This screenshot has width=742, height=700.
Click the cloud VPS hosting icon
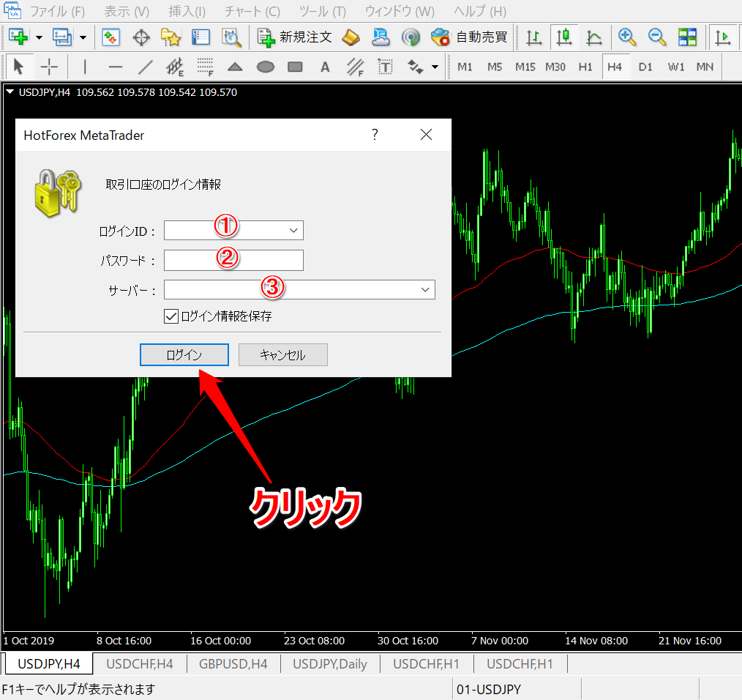point(381,37)
